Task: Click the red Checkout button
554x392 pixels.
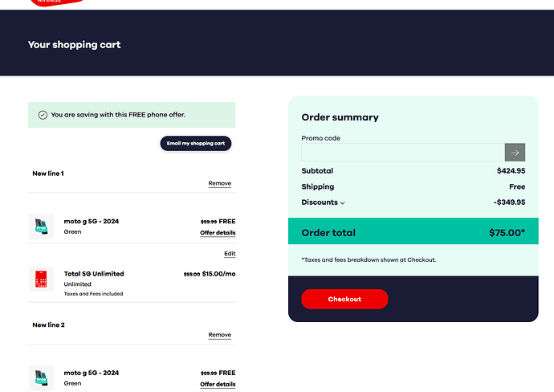Action: (344, 299)
